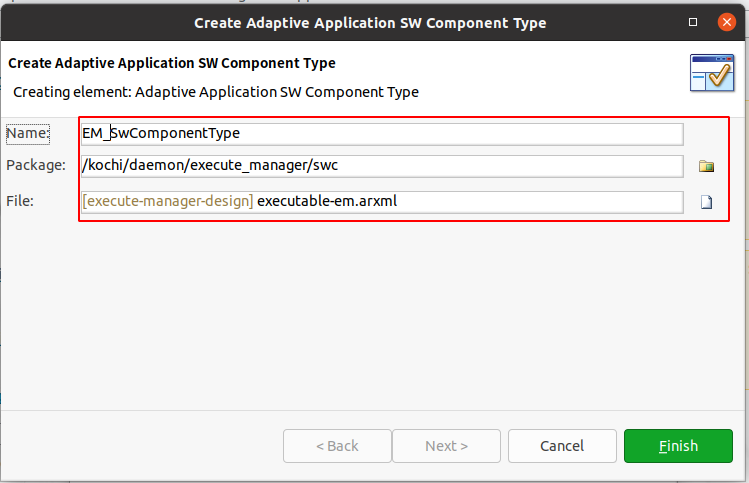Screen dimensions: 749x483
Task: Click the Package field with /kochi/daemon path
Action: (382, 166)
